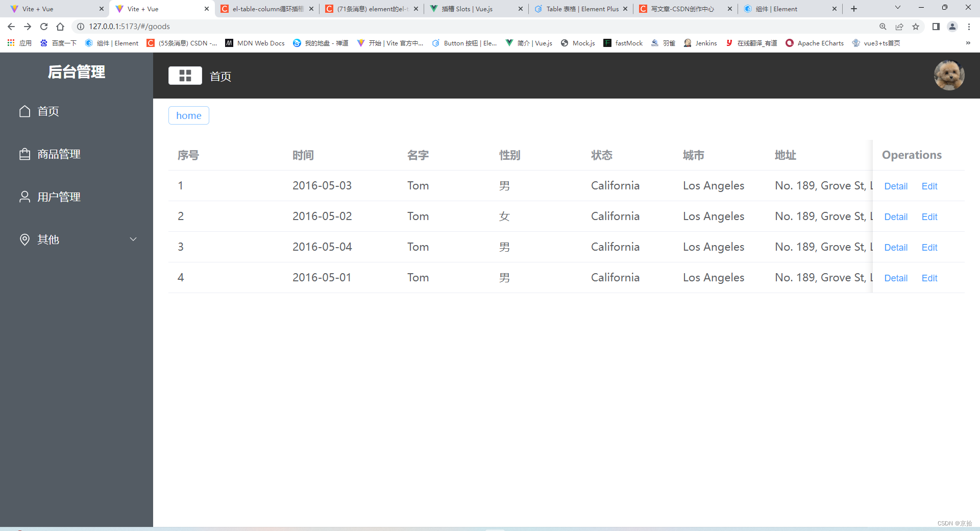Viewport: 980px width, 531px height.
Task: Select the home tag tab
Action: 189,115
